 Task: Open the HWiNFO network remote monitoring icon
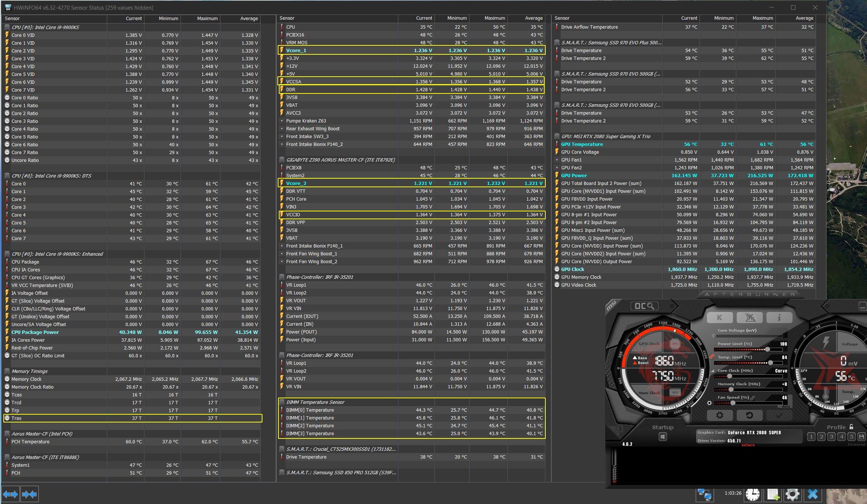click(705, 494)
